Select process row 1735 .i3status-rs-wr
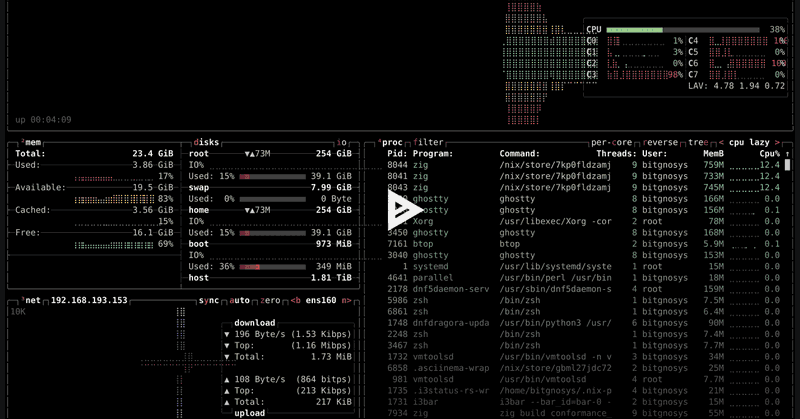 click(583, 390)
